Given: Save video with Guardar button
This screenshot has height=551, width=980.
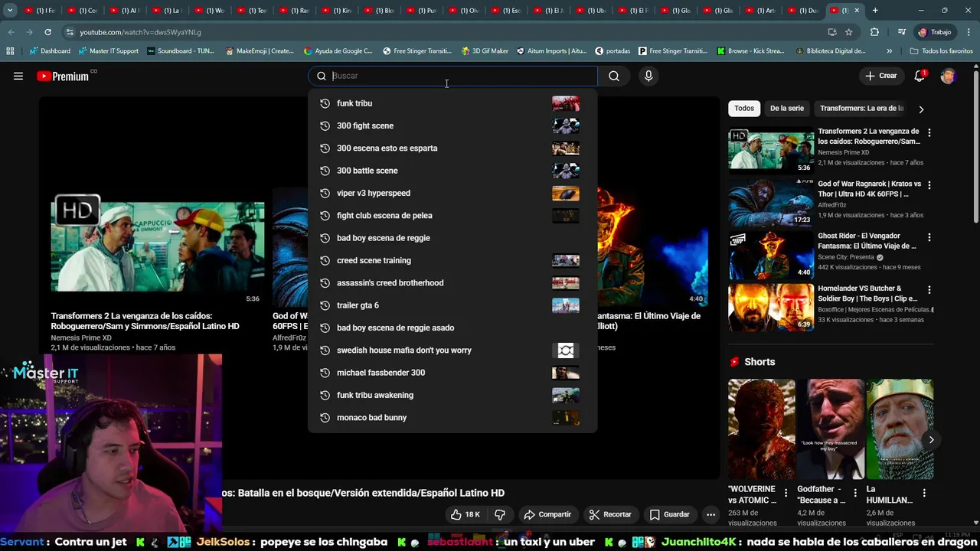Looking at the screenshot, I should (x=670, y=514).
